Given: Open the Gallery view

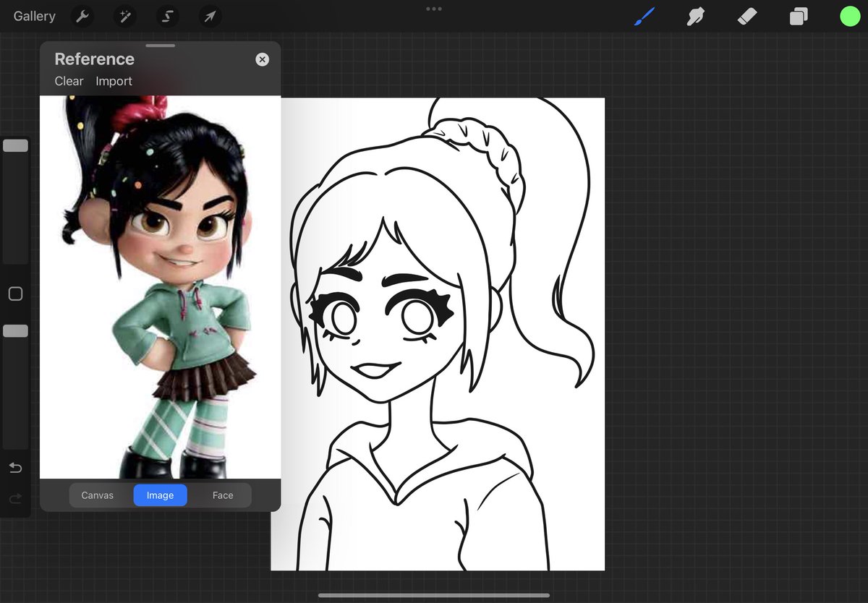Looking at the screenshot, I should click(x=34, y=16).
